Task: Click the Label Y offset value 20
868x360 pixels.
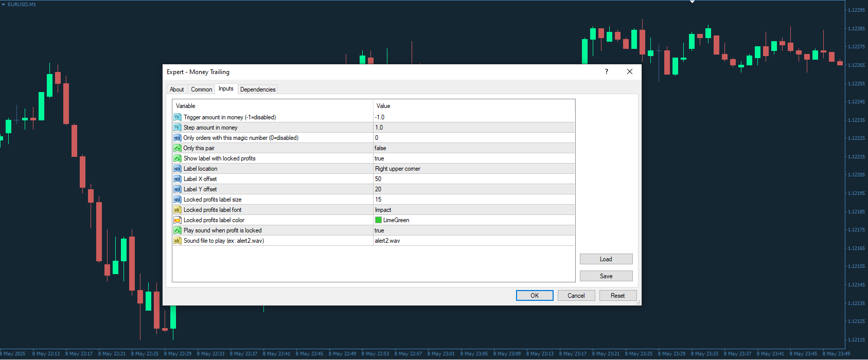Action: point(378,189)
